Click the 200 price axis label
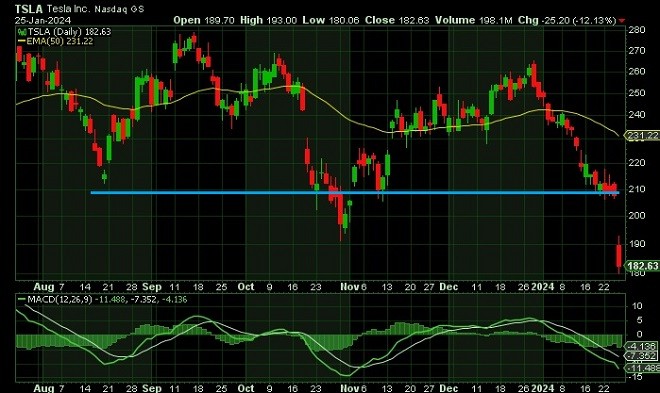This screenshot has height=393, width=660. point(637,215)
